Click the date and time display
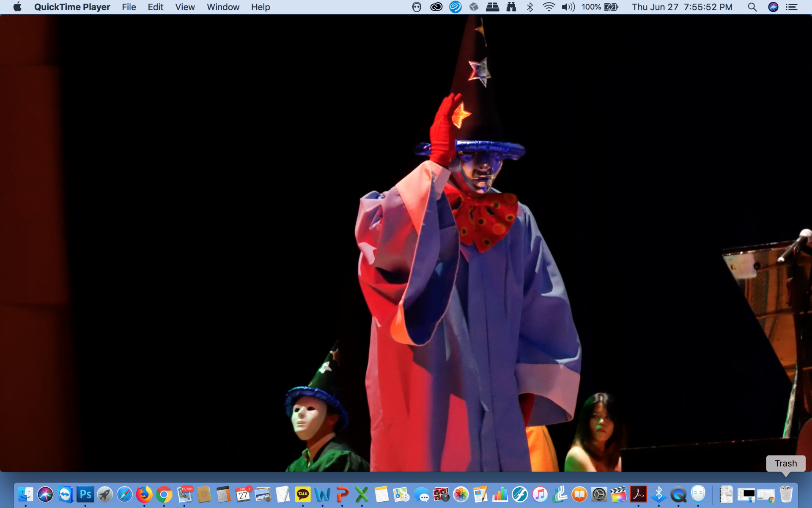The image size is (812, 508). click(682, 7)
